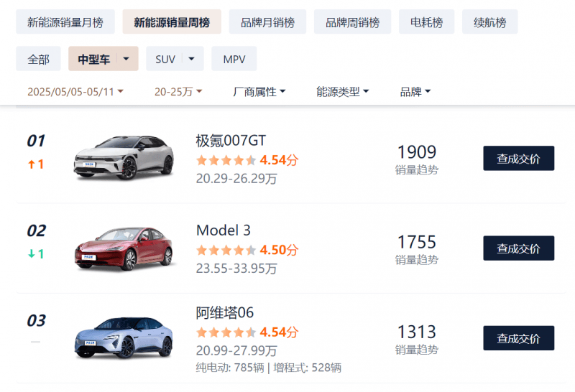This screenshot has width=575, height=392.
Task: Click 查成交价 button for 极氪007GT
Action: tap(518, 158)
